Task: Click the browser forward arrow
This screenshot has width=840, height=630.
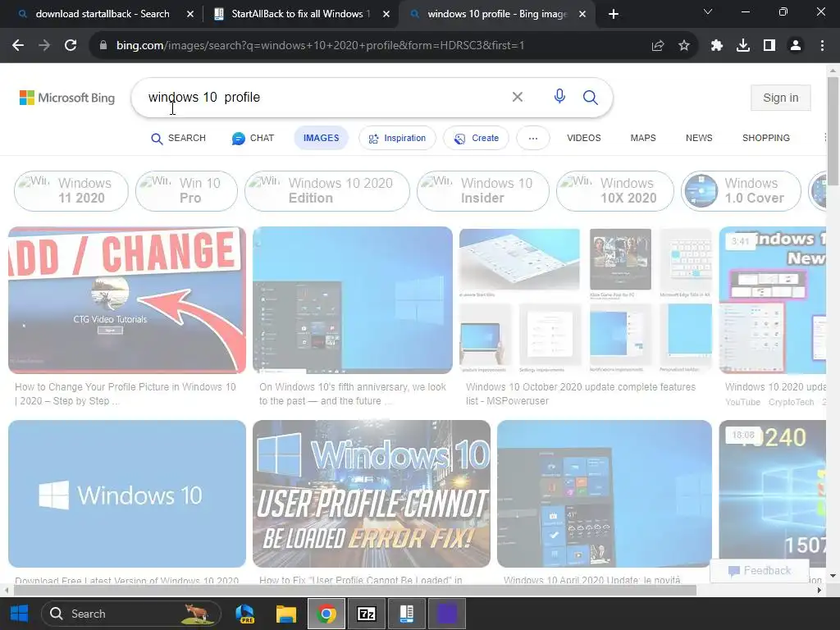Action: (x=44, y=46)
